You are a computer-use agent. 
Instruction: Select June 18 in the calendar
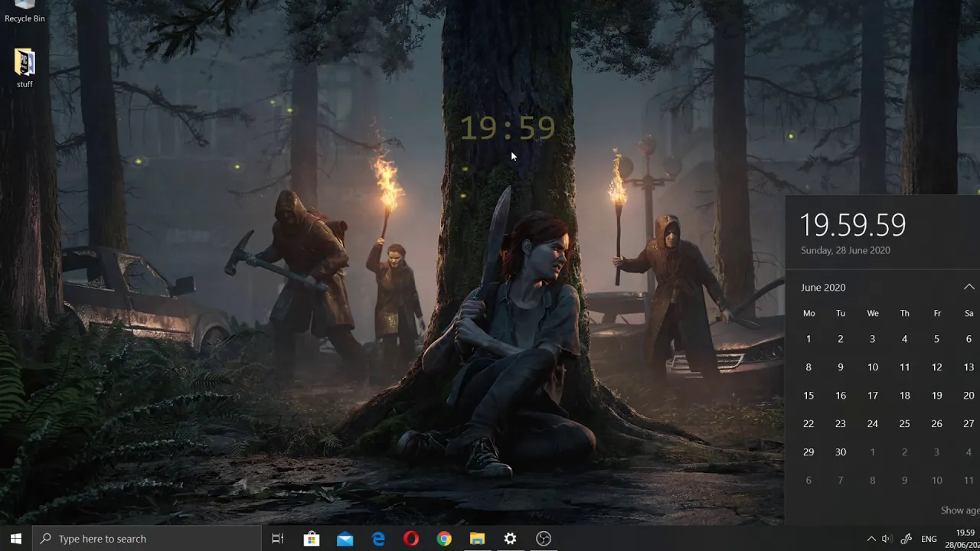coord(904,396)
